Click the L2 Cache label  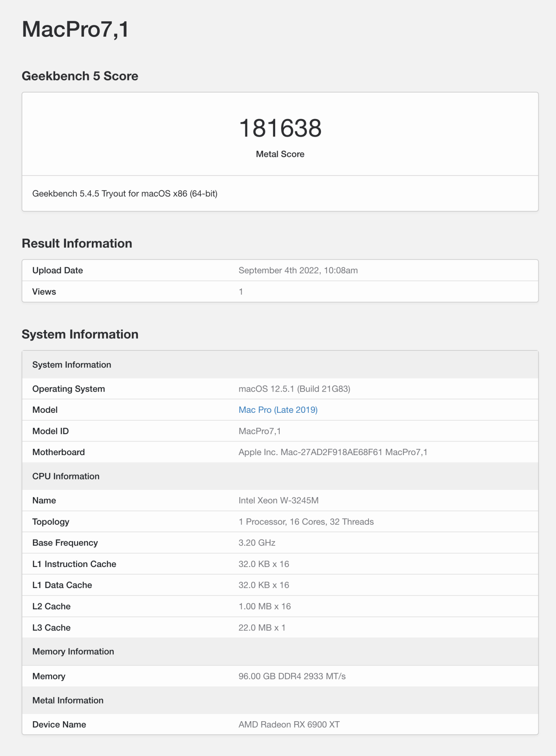pos(51,606)
